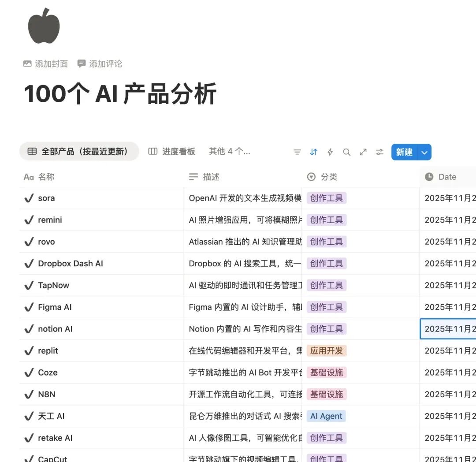Open the 分类 column header menu

coord(328,177)
